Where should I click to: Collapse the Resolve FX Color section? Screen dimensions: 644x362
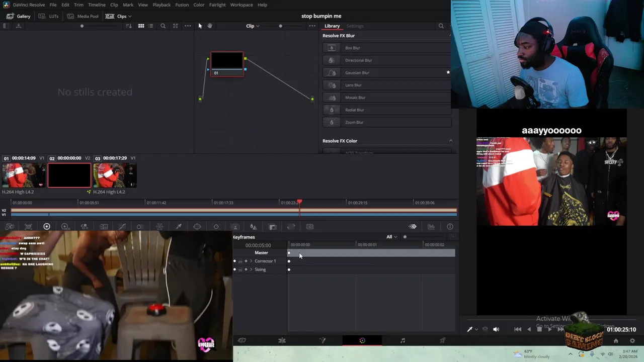click(x=451, y=141)
